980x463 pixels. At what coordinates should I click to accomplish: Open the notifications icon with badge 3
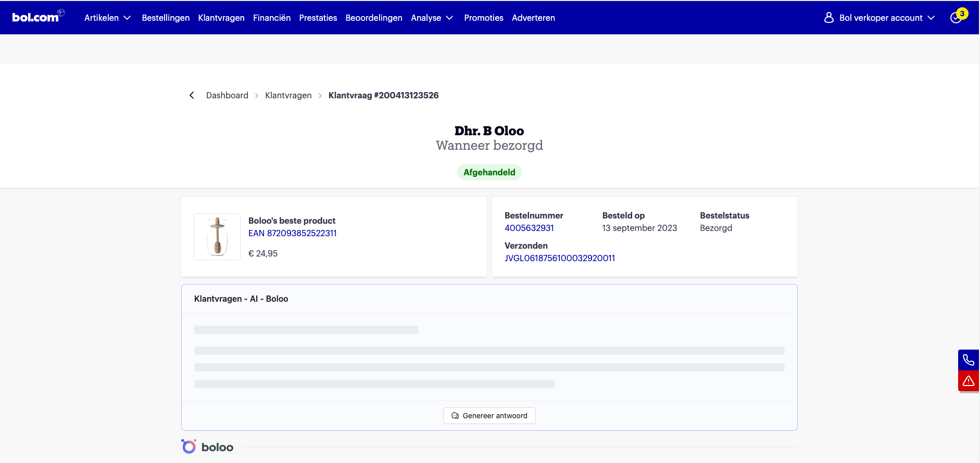click(959, 16)
